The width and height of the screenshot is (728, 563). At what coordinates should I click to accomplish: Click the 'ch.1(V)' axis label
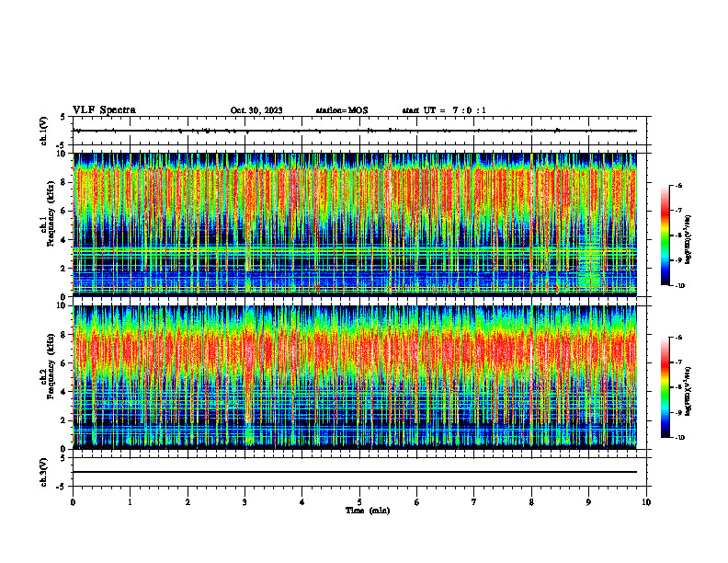pyautogui.click(x=44, y=131)
